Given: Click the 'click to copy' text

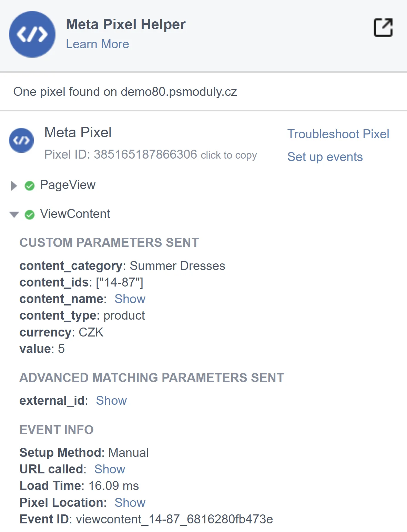Looking at the screenshot, I should [229, 155].
